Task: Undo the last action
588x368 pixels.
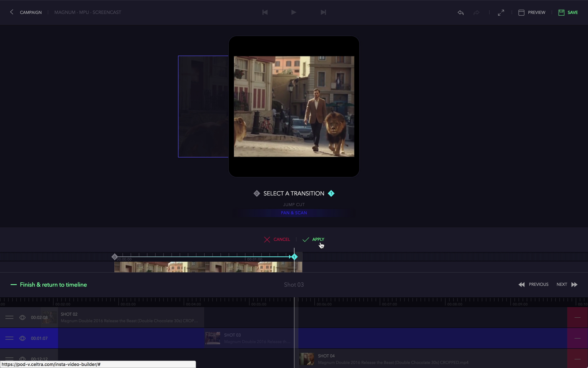Action: tap(461, 12)
